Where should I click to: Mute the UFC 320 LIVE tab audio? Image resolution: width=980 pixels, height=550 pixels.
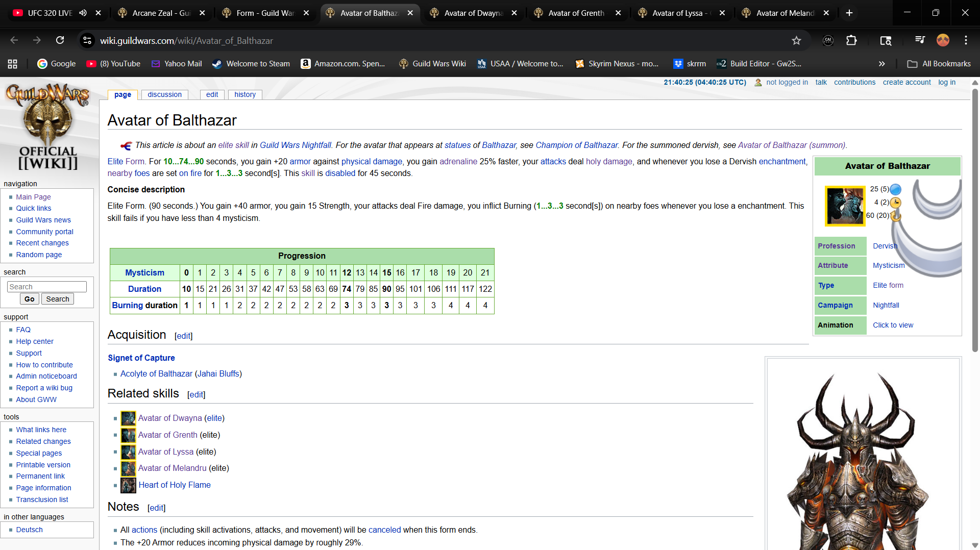pyautogui.click(x=83, y=13)
